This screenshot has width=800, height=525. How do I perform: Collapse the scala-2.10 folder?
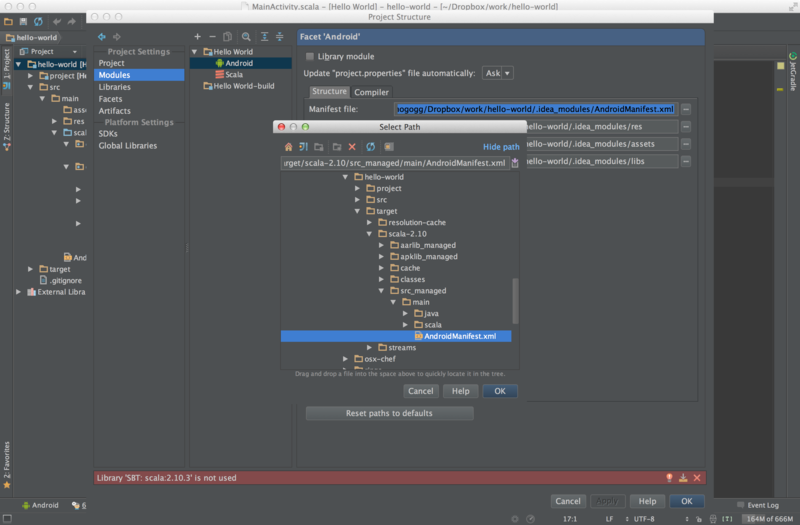point(369,234)
